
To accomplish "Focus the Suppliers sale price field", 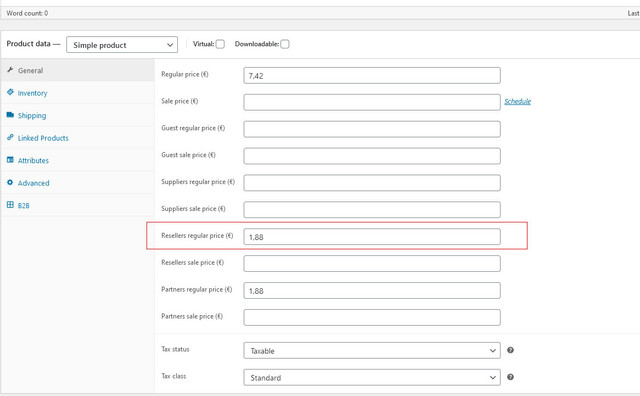I will (x=372, y=210).
